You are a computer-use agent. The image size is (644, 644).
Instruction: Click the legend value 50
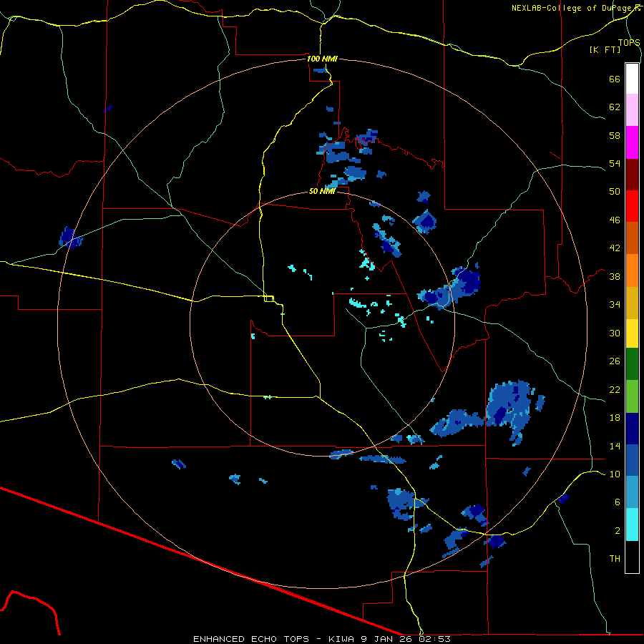615,192
